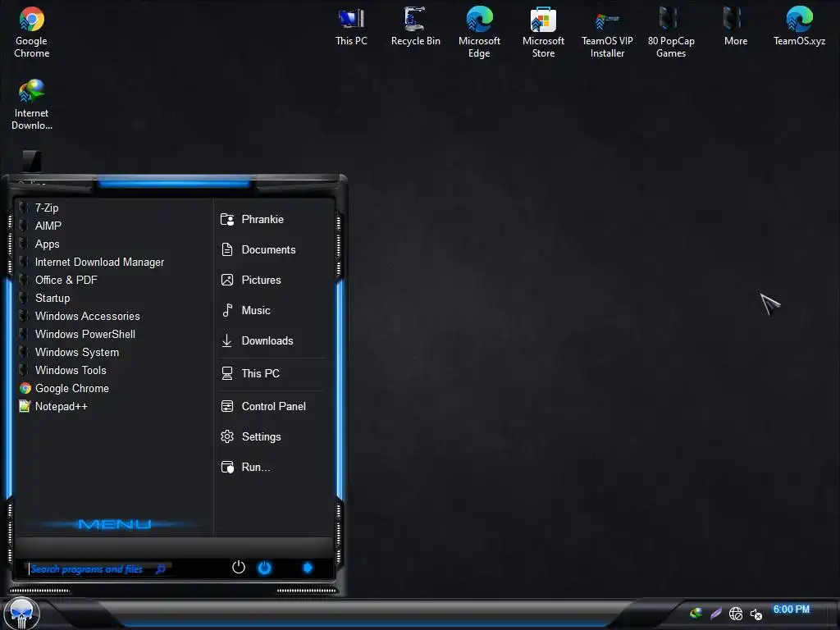Open This PC icon on desktop
This screenshot has height=630, width=840.
coord(351,27)
